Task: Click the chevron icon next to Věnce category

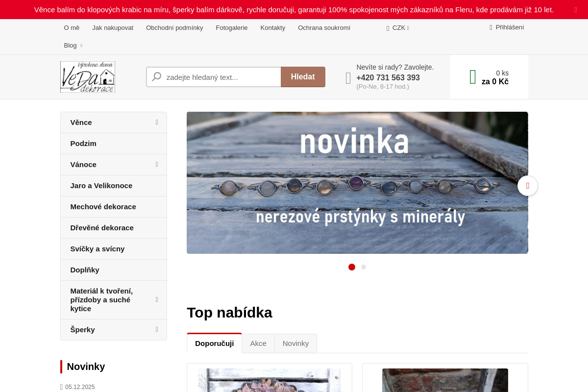Action: (156, 122)
